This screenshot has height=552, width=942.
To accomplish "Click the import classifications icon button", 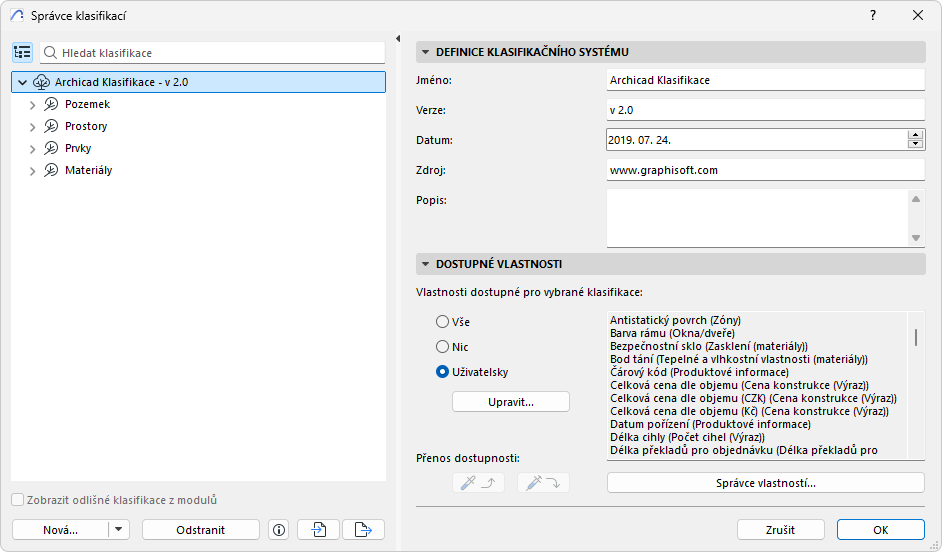I will (x=318, y=530).
